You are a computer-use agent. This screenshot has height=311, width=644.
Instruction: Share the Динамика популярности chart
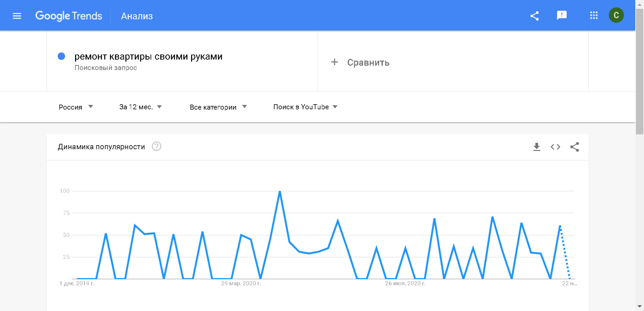[x=575, y=147]
